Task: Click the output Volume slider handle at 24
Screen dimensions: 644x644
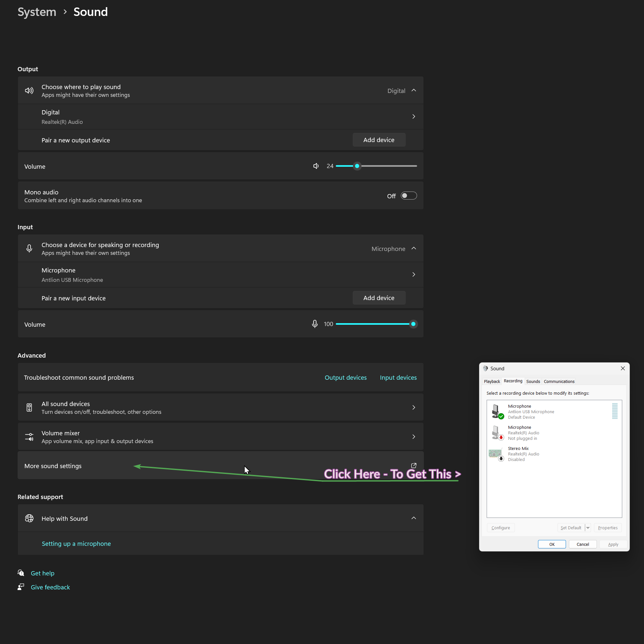Action: point(357,166)
